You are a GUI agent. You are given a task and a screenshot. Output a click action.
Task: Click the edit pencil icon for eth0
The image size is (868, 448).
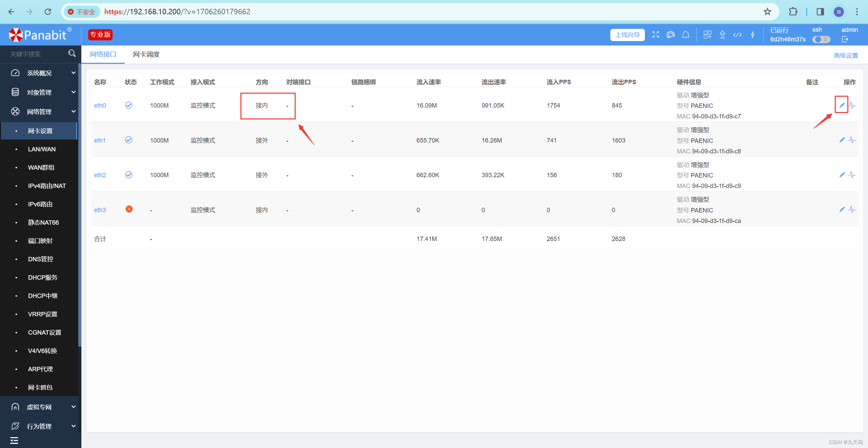click(842, 105)
